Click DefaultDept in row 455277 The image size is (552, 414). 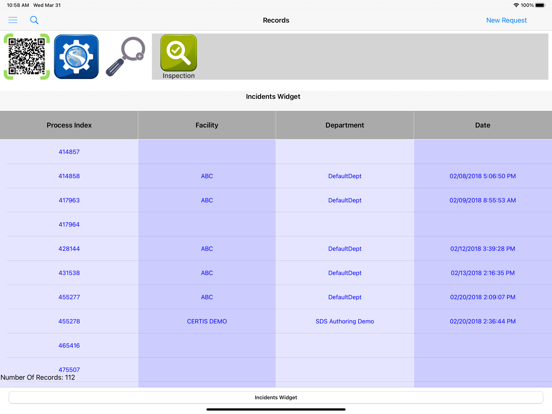pos(345,297)
